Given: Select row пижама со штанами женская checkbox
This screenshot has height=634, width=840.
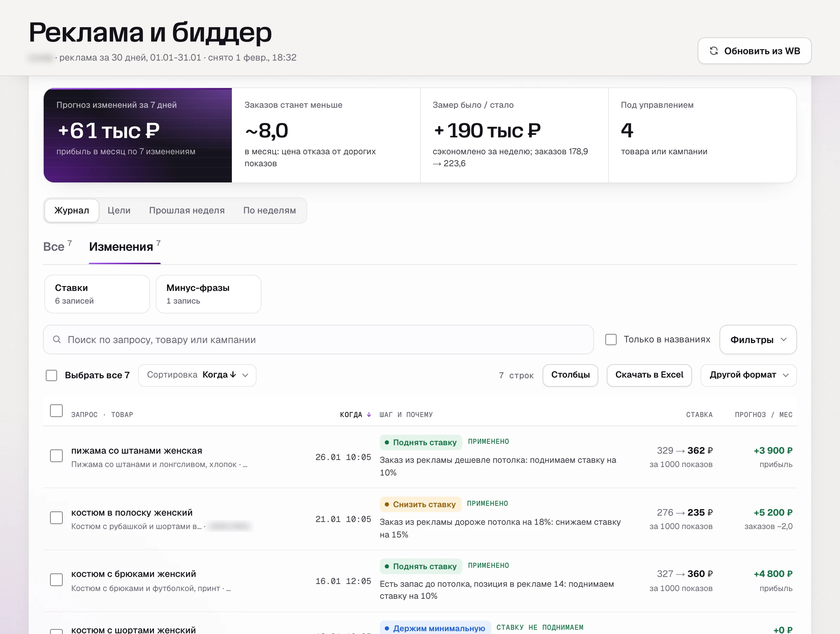Looking at the screenshot, I should [x=56, y=455].
